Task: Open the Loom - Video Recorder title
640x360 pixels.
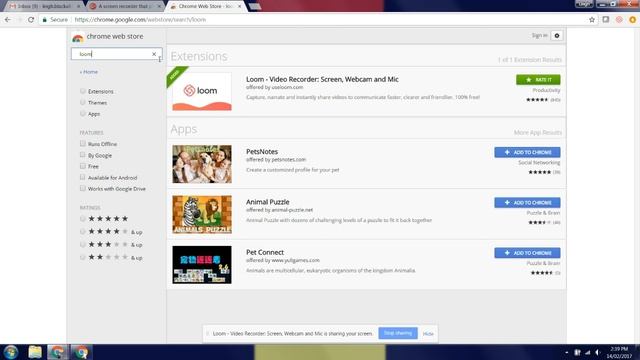Action: (x=322, y=79)
